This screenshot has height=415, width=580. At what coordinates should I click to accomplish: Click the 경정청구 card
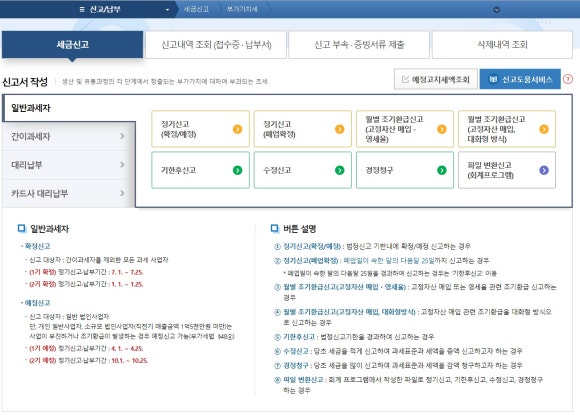click(x=405, y=170)
